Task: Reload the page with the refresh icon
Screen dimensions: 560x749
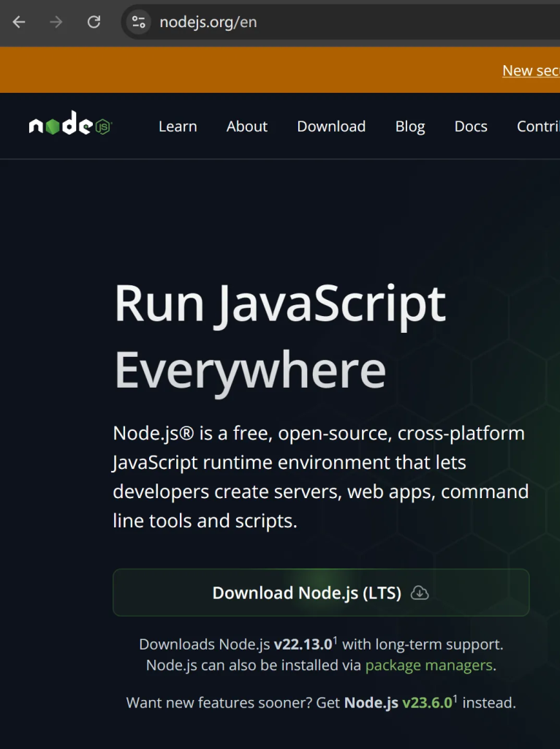Action: pyautogui.click(x=94, y=22)
